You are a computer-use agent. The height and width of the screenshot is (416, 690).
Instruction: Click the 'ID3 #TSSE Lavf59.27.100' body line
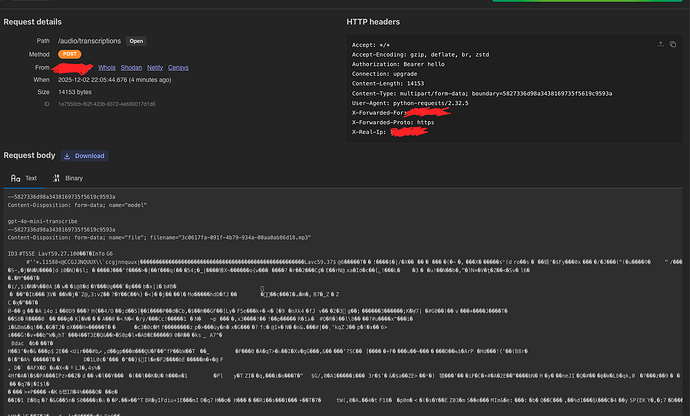[60, 254]
